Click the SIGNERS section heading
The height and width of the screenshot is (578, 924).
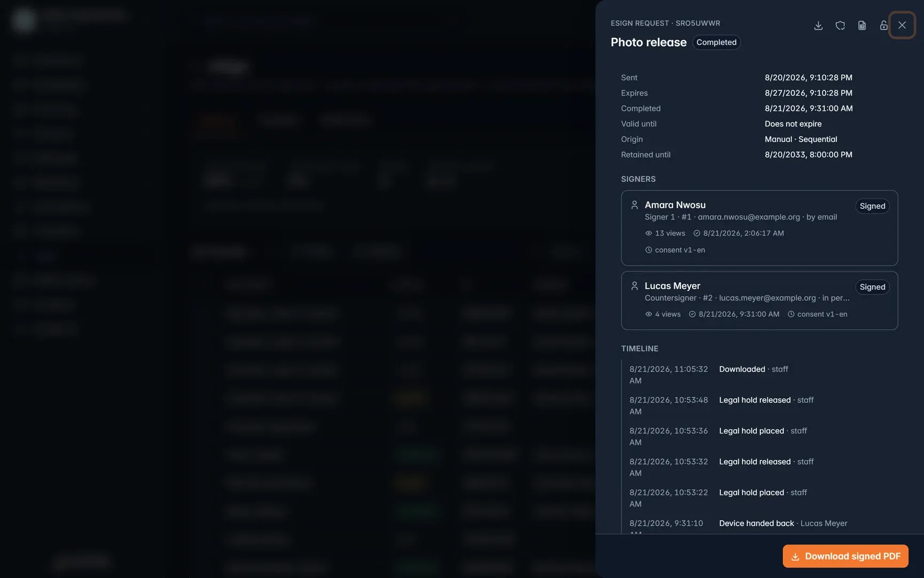[638, 179]
